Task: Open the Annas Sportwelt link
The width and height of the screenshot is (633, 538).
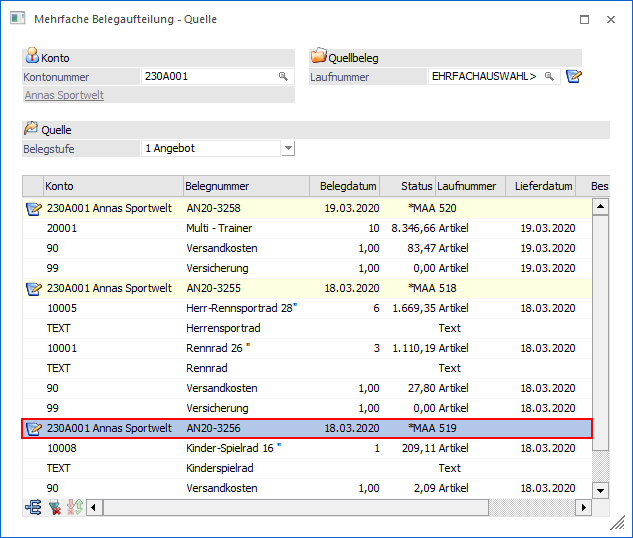Action: click(x=64, y=95)
